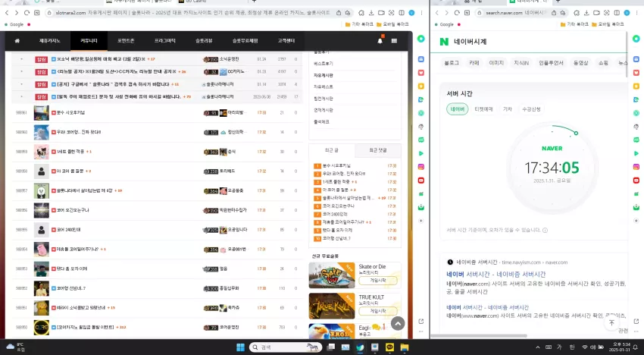Add a sidebar item with the right window plus icon
This screenshot has width=644, height=355.
click(636, 221)
